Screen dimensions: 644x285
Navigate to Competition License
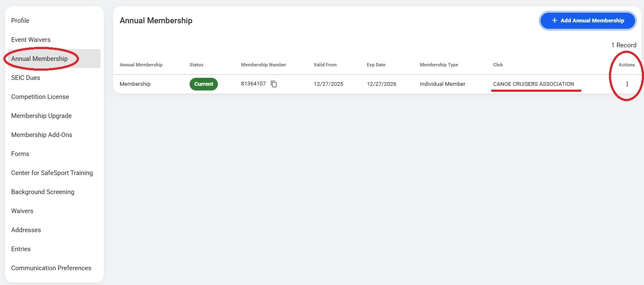pyautogui.click(x=40, y=97)
